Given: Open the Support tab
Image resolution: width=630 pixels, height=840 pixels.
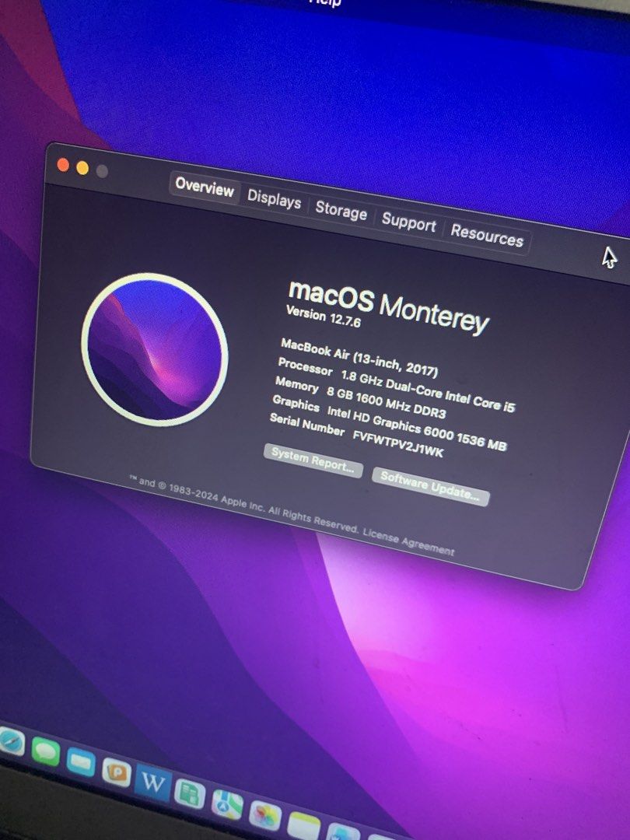Looking at the screenshot, I should pos(408,222).
